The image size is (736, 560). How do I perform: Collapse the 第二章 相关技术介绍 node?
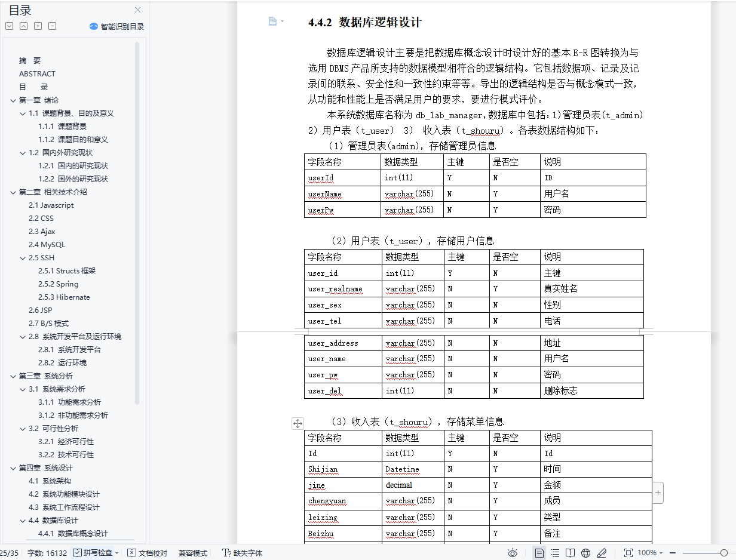13,192
